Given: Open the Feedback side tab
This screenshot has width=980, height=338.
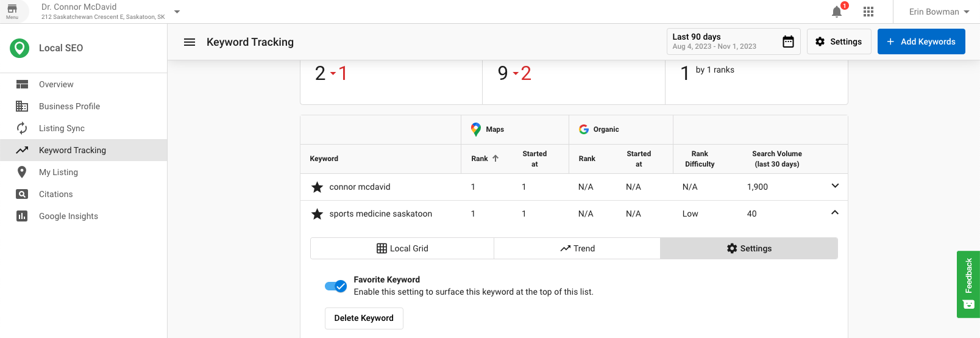Looking at the screenshot, I should click(x=968, y=284).
